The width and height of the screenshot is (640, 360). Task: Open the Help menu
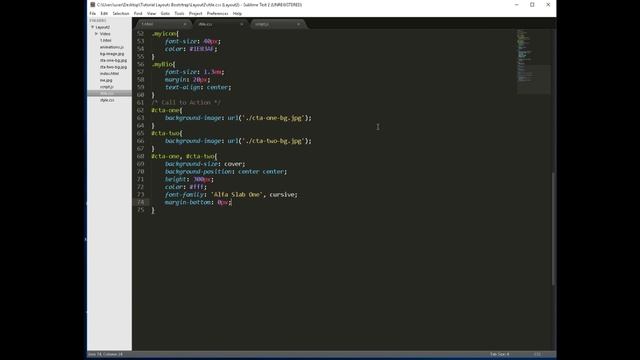(237, 13)
